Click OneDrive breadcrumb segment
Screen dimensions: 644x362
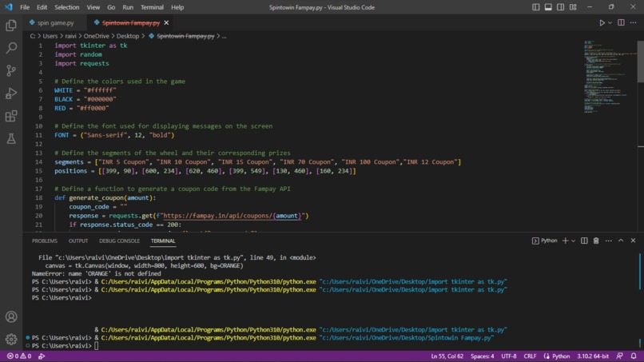[x=97, y=36]
